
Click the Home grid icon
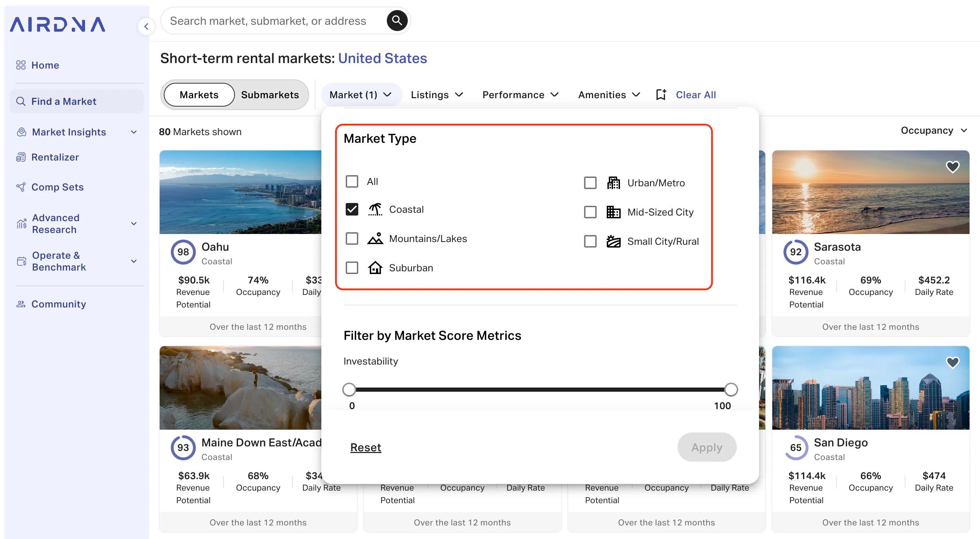tap(21, 65)
